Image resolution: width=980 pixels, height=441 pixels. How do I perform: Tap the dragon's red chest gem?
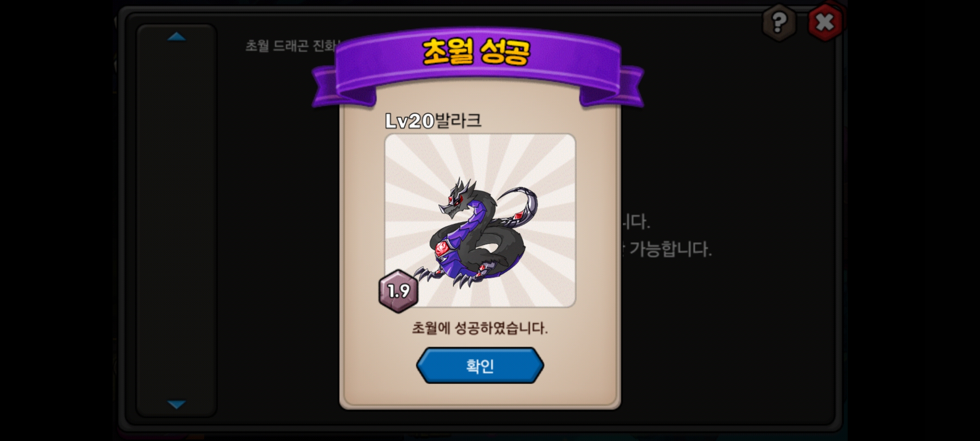[x=442, y=249]
